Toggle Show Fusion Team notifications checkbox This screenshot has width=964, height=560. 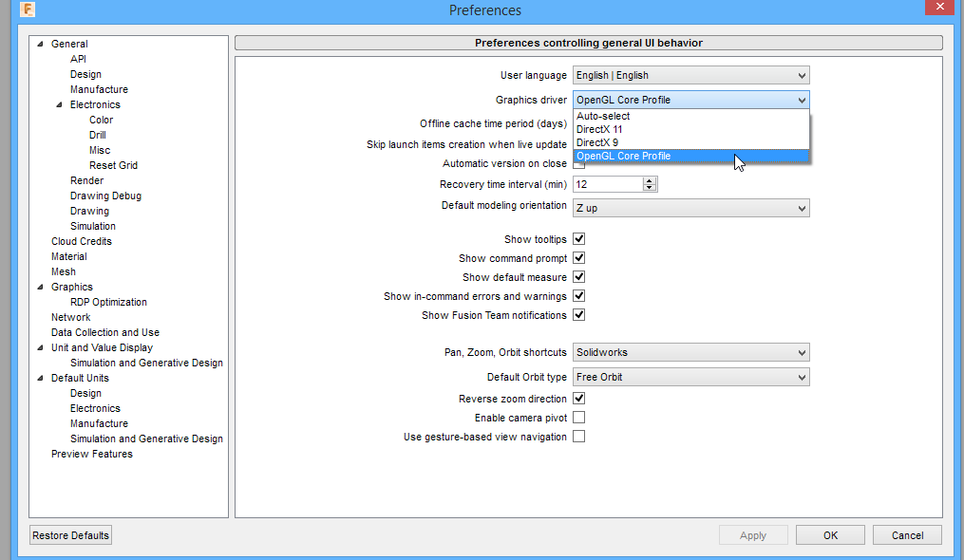pyautogui.click(x=578, y=315)
